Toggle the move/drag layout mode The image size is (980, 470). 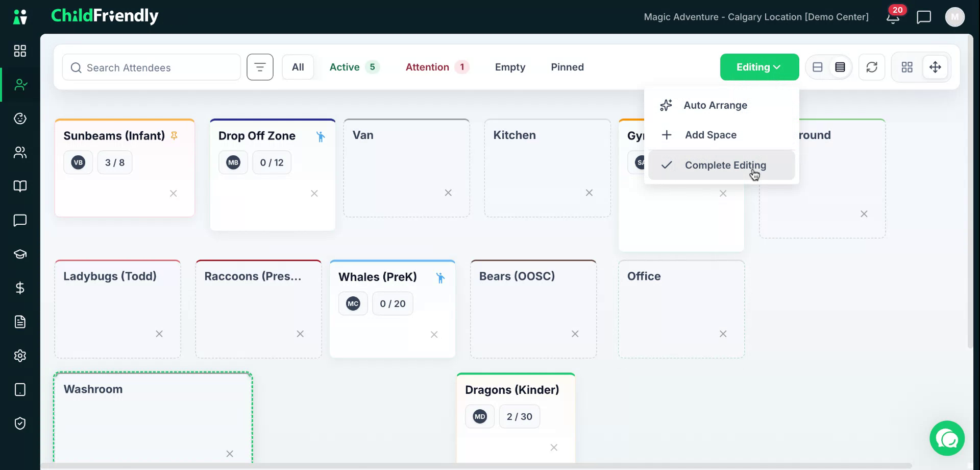tap(935, 67)
